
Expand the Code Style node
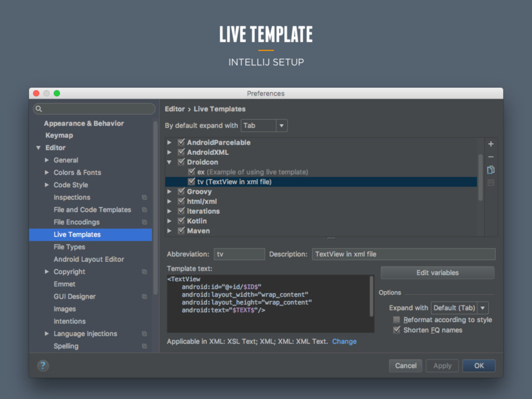click(47, 185)
